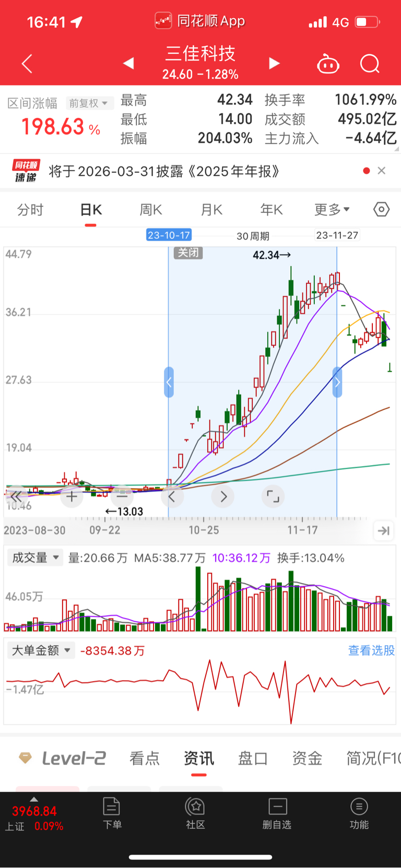Open the 更多 period dropdown
This screenshot has width=401, height=868.
tap(332, 210)
